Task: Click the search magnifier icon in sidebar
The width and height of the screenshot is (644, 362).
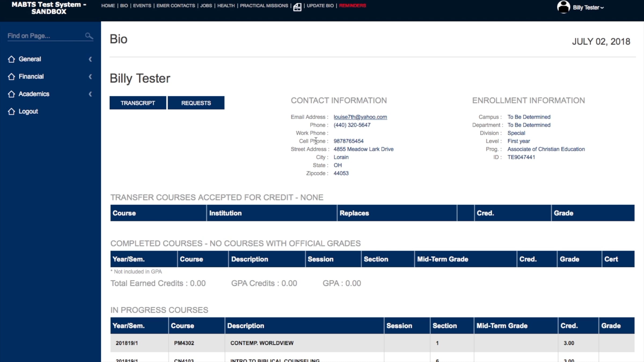Action: [89, 36]
